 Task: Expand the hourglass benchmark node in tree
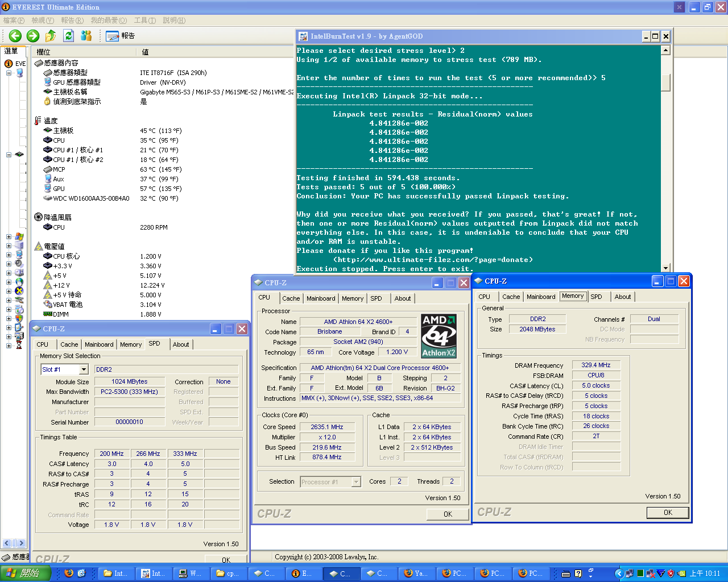(9, 346)
